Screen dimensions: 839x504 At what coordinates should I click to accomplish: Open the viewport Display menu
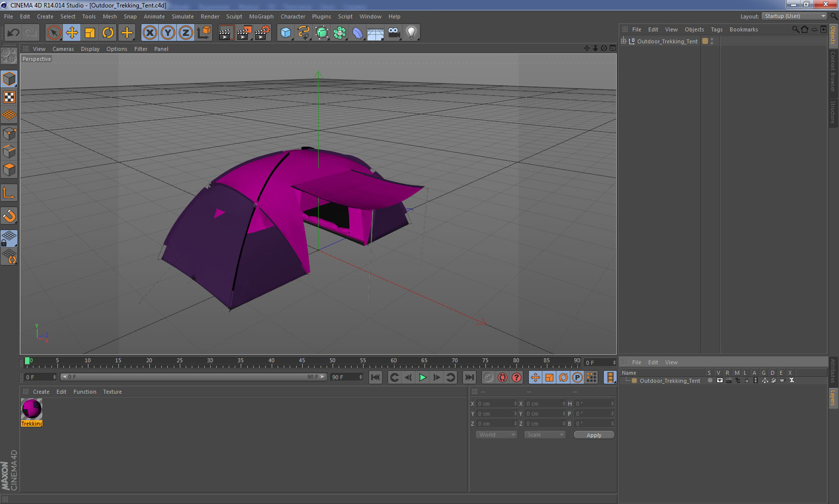90,49
